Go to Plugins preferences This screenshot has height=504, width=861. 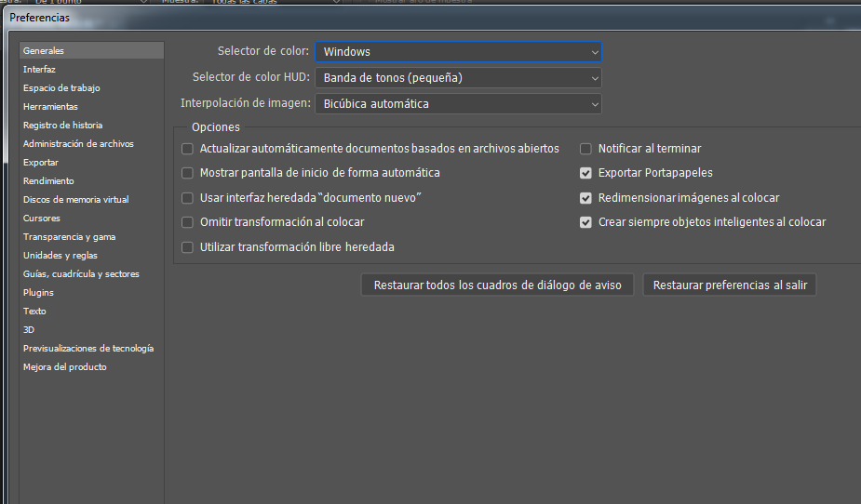(x=92, y=293)
